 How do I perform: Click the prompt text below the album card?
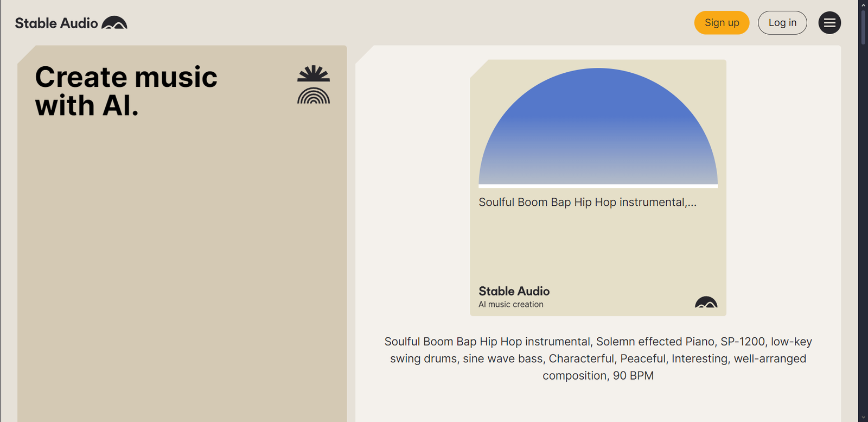click(598, 358)
